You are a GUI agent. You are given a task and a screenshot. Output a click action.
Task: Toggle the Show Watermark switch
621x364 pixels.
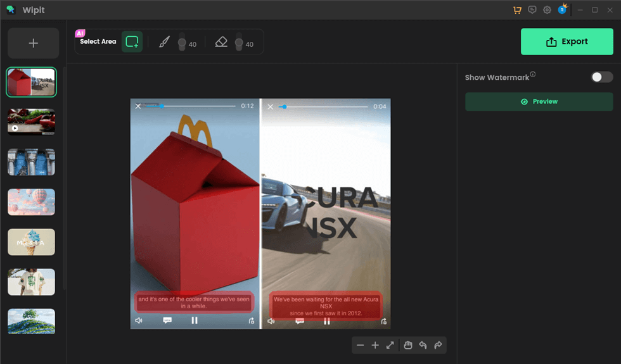point(602,77)
